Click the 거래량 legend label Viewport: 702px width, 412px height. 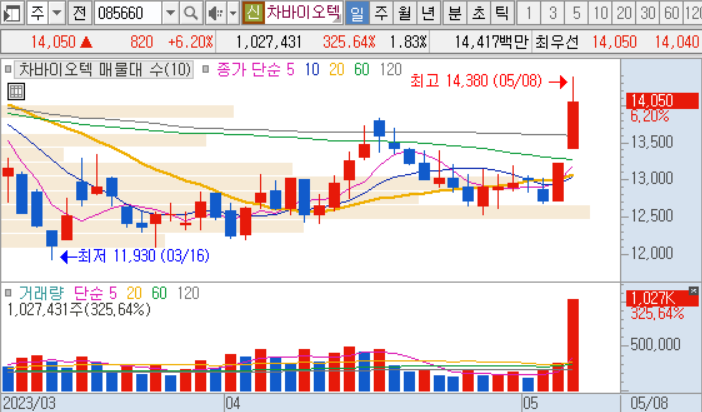pyautogui.click(x=41, y=293)
